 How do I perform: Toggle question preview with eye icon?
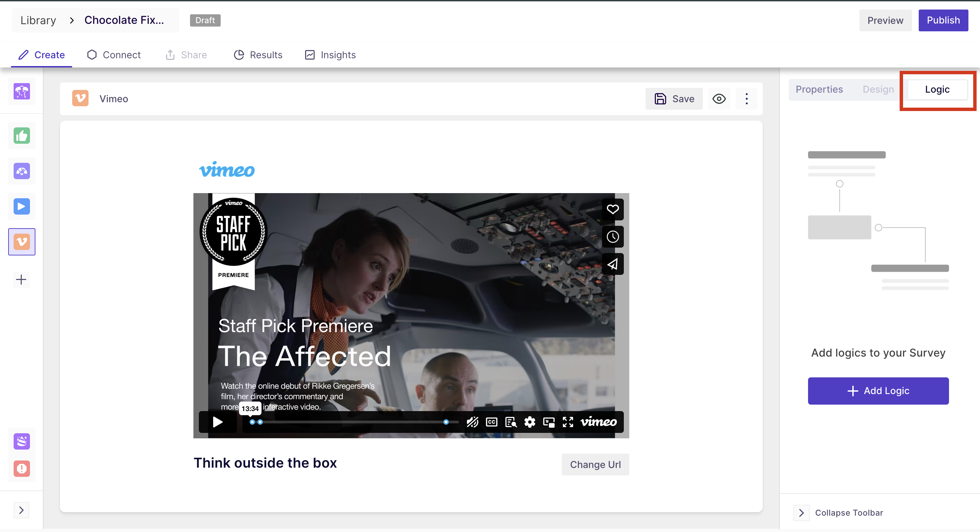click(719, 98)
